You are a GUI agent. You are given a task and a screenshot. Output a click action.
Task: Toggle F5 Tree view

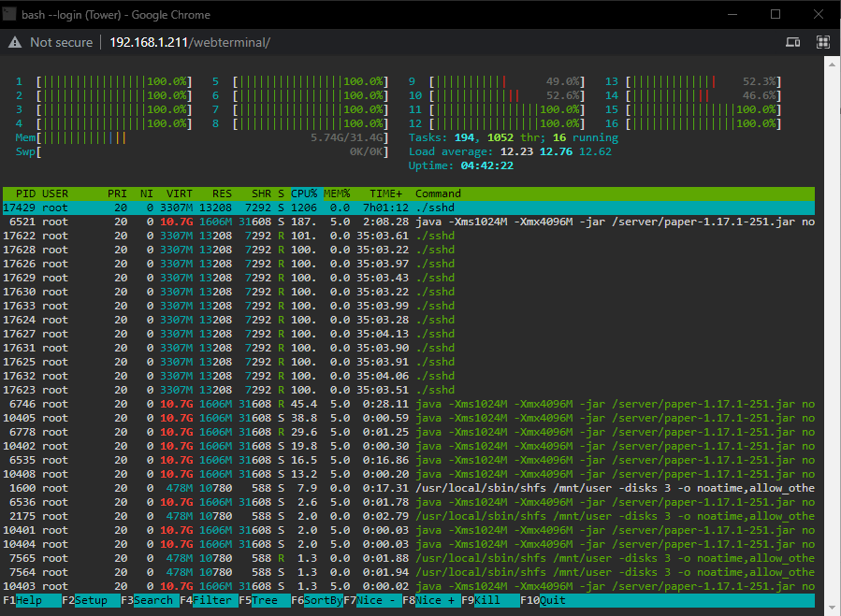point(265,600)
